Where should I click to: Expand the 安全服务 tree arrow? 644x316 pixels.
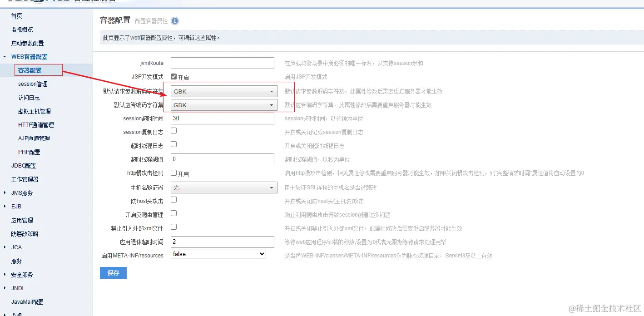[5, 275]
